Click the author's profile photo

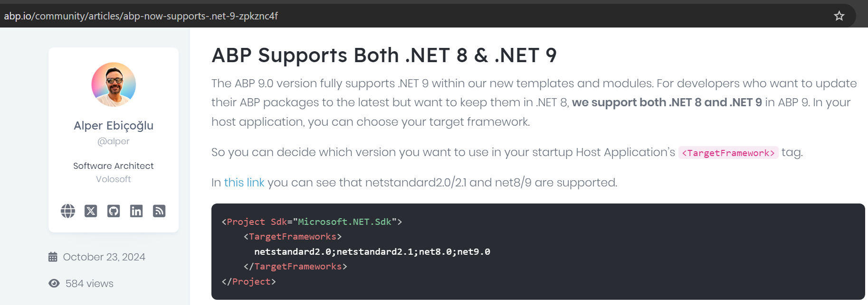(x=114, y=84)
